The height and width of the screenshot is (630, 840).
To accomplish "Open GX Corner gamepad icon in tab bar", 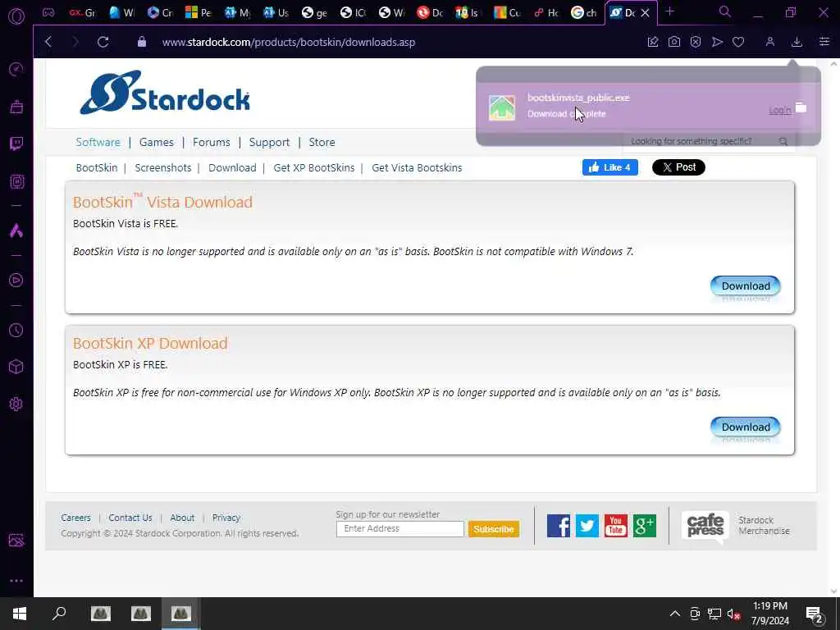I will pyautogui.click(x=48, y=12).
